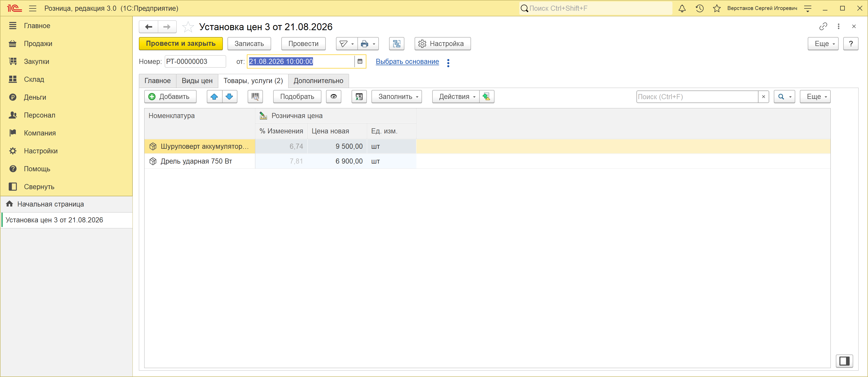This screenshot has width=868, height=377.
Task: Go forward with the right arrow
Action: (x=167, y=27)
